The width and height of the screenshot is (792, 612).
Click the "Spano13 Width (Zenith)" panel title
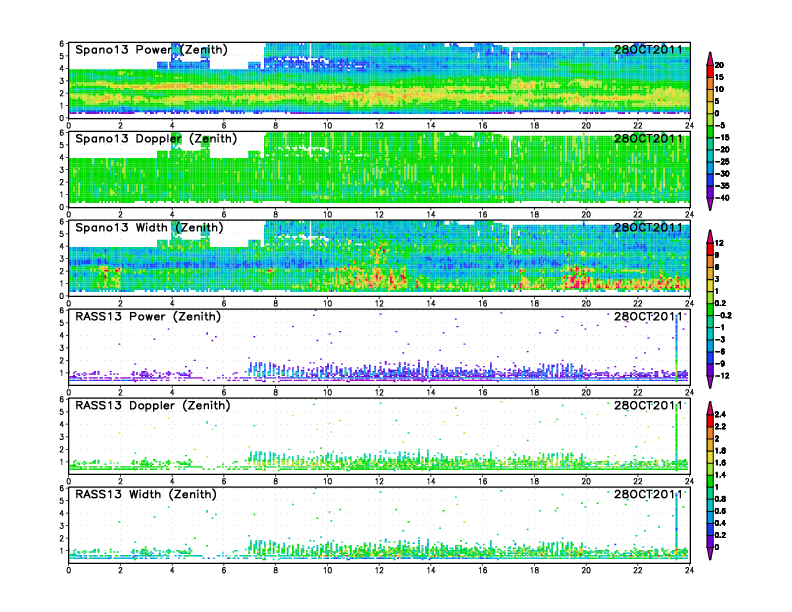149,227
